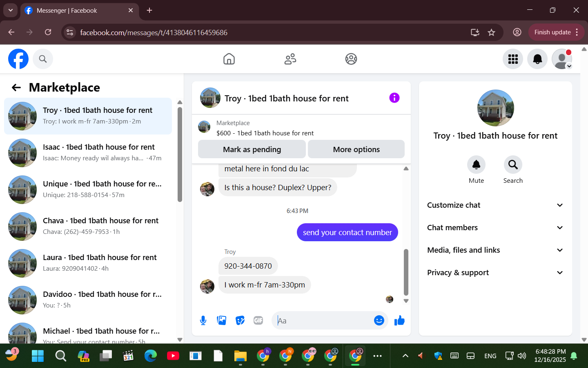
Task: Open Microsoft Edge from the taskbar
Action: (151, 356)
